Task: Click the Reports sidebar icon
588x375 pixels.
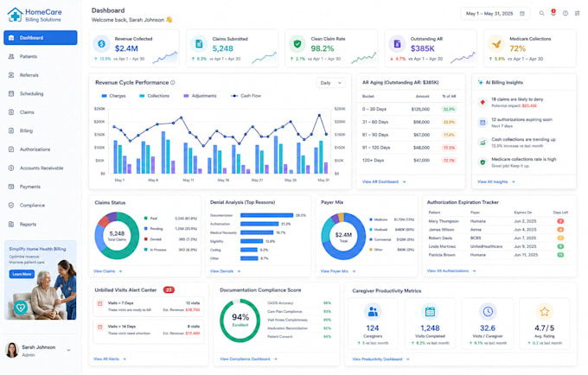Action: click(x=11, y=225)
